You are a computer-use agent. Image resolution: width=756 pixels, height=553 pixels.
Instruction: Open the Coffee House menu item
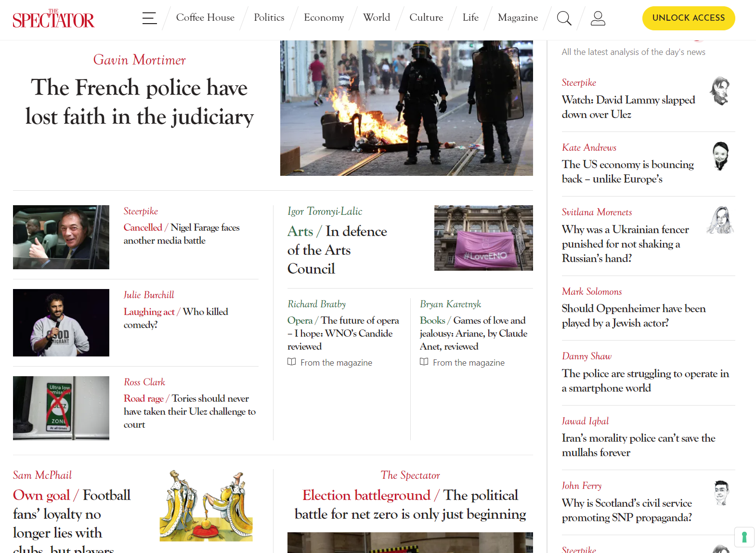(x=205, y=18)
